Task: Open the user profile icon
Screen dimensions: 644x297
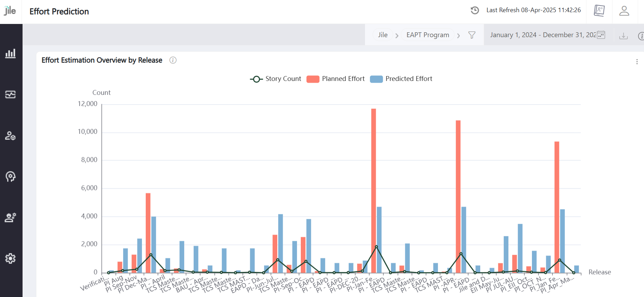Action: tap(624, 11)
